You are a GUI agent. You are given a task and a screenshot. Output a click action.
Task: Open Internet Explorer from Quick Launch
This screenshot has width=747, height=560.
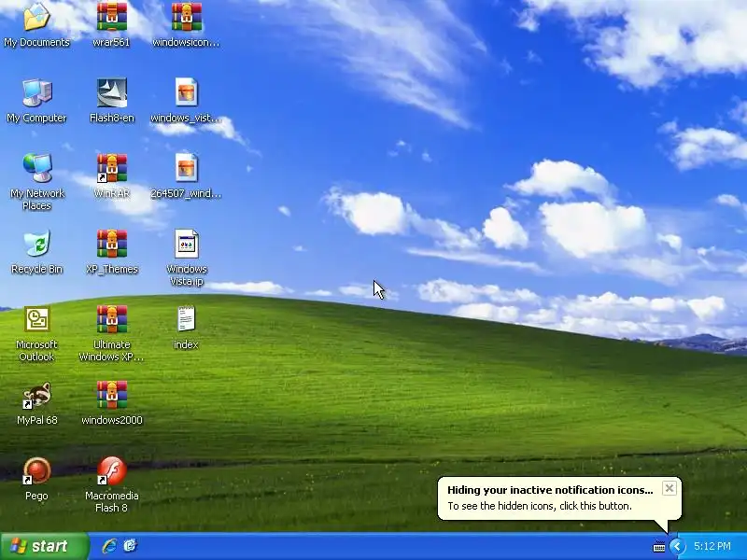coord(109,546)
